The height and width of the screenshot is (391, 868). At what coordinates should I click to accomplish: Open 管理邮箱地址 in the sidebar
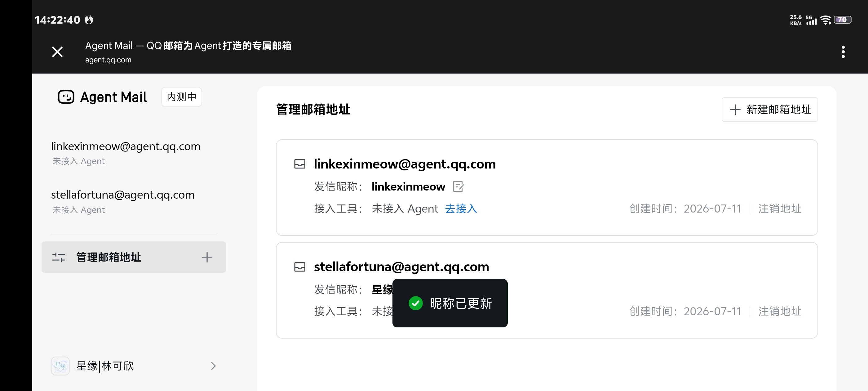(x=133, y=257)
